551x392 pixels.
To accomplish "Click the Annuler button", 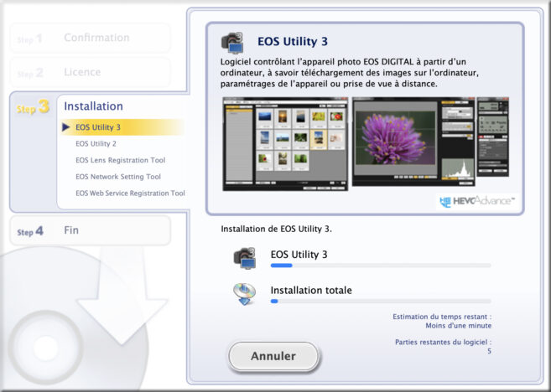I will coord(273,356).
